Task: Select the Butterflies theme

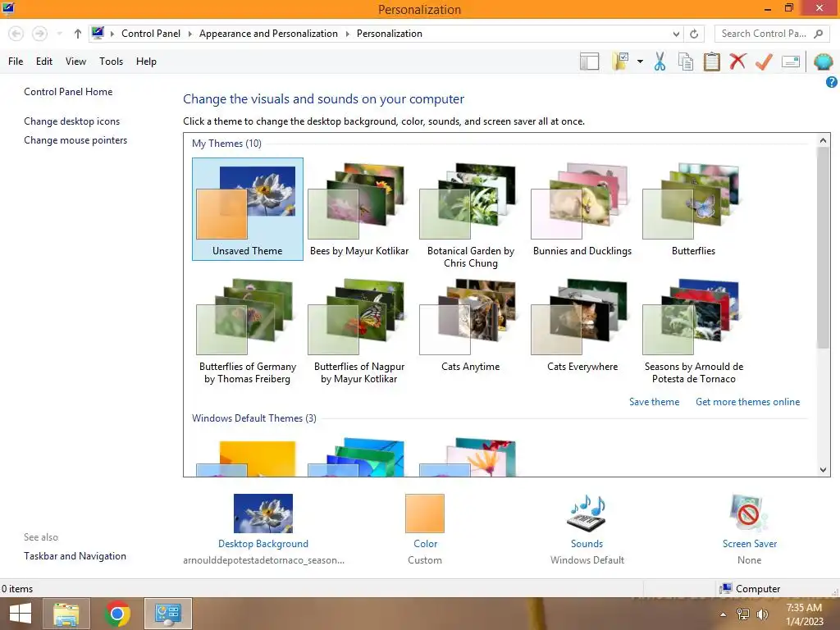Action: 693,209
